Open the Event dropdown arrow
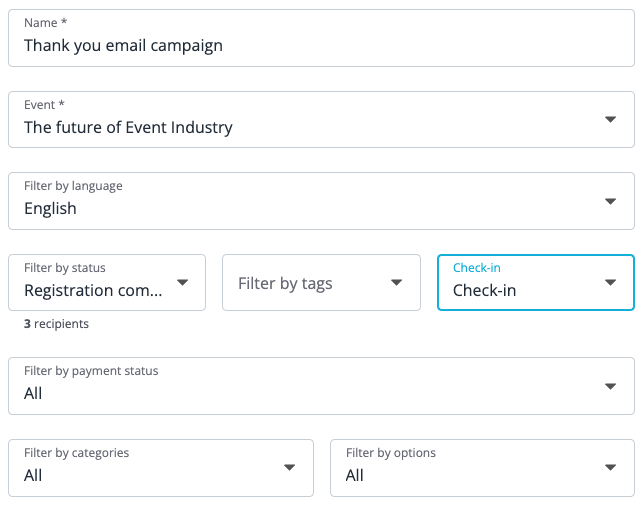This screenshot has height=505, width=643. (x=610, y=119)
